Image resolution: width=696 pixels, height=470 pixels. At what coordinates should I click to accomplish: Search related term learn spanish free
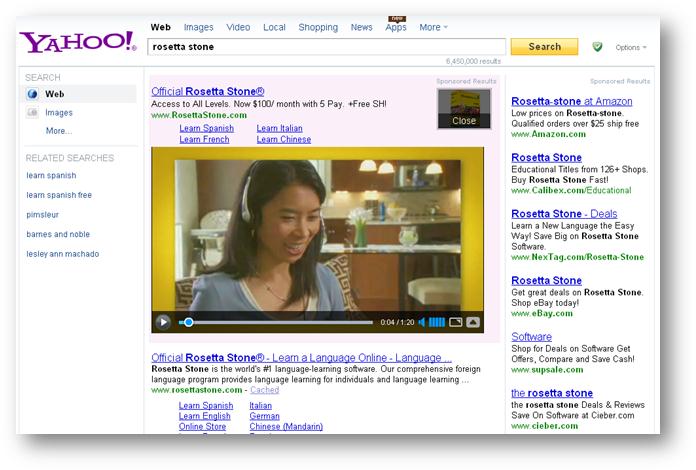(59, 195)
